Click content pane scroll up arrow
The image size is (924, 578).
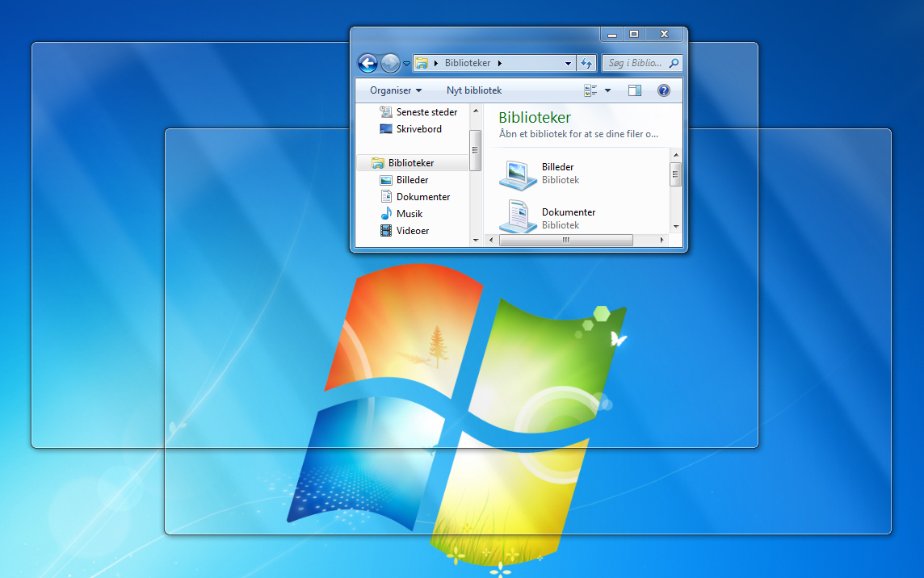pos(676,155)
